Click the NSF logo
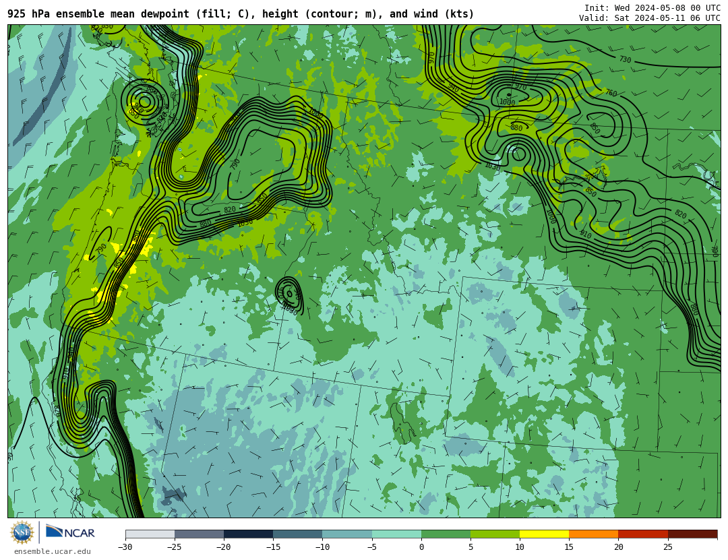 point(22,532)
